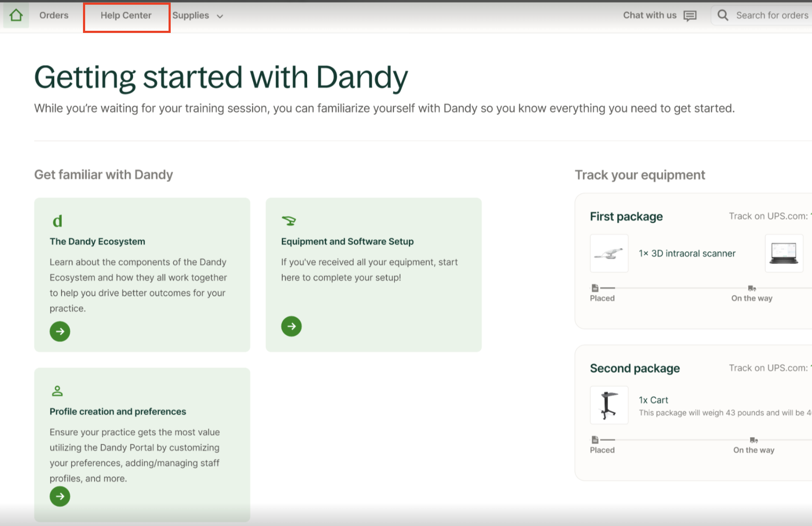Click the green home icon
The image size is (812, 526).
tap(16, 15)
